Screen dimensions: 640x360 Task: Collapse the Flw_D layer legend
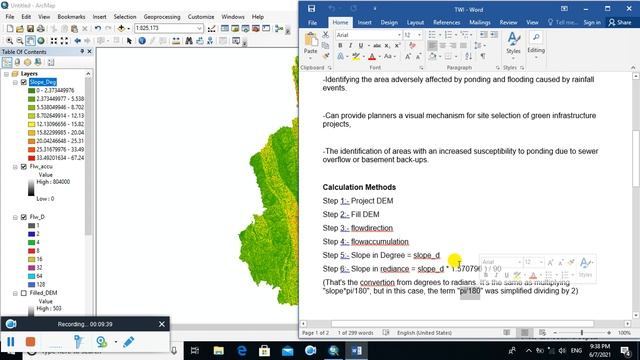(x=15, y=218)
